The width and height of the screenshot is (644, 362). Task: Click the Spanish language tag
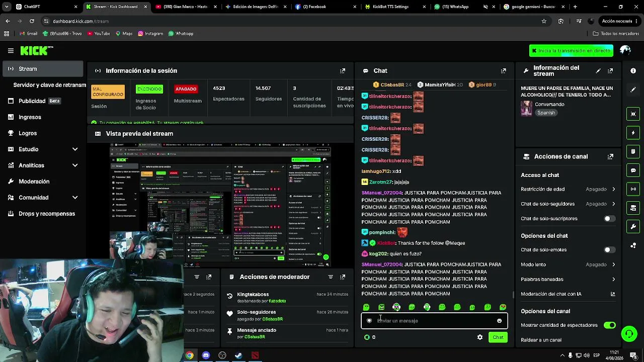pos(546,113)
